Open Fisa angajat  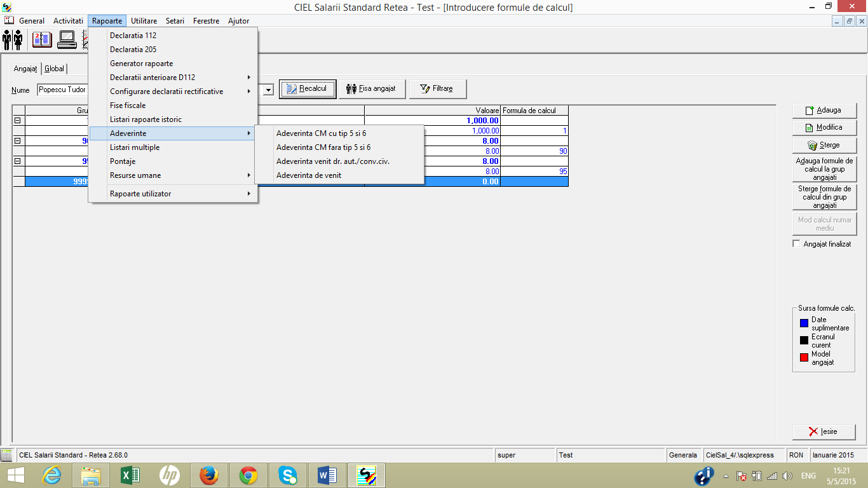[x=372, y=89]
